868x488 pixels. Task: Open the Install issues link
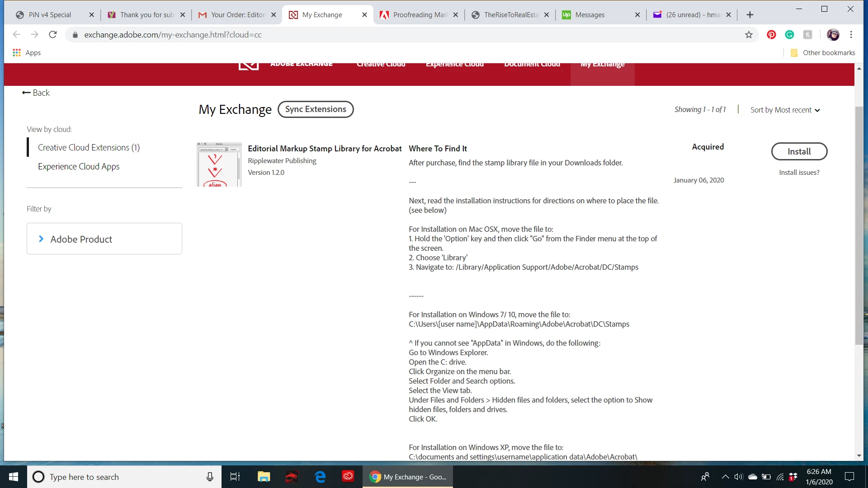[799, 173]
